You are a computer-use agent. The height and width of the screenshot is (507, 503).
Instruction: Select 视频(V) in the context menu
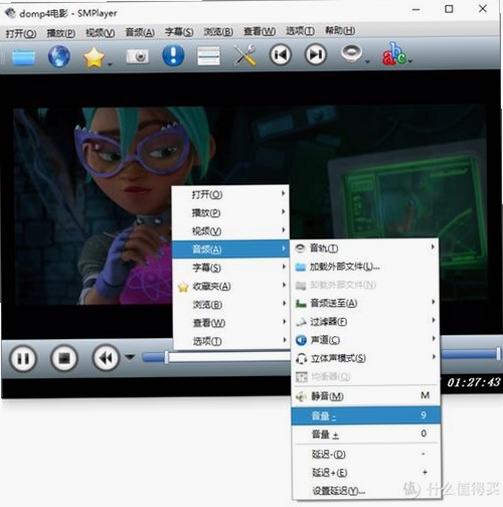[230, 231]
